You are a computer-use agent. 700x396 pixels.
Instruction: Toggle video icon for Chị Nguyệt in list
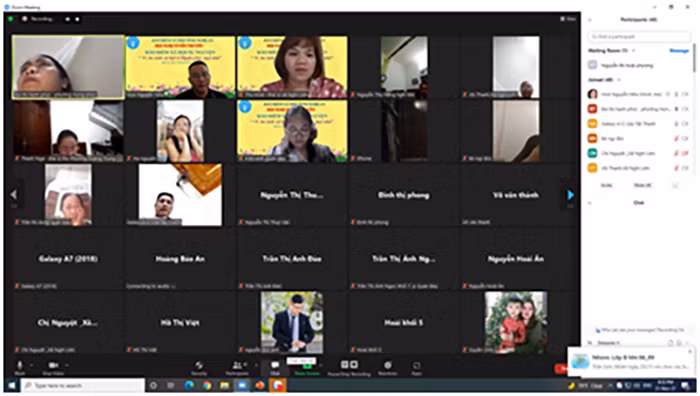[x=685, y=153]
